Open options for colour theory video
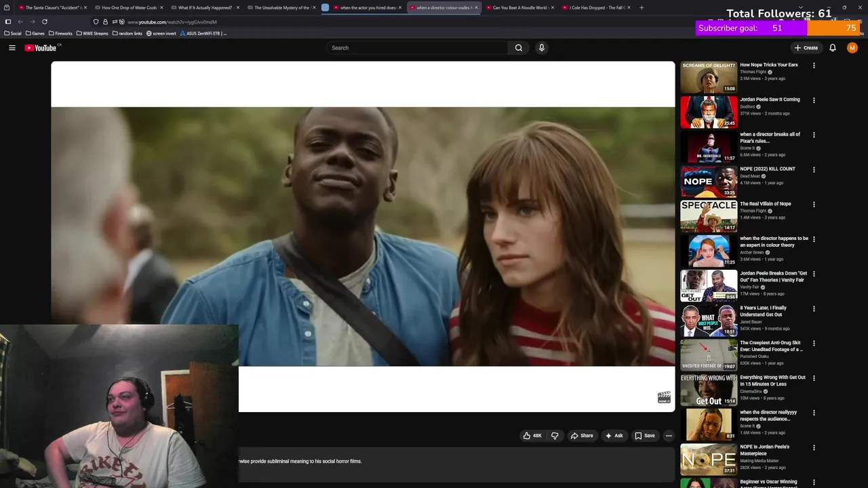The image size is (868, 488). (814, 239)
